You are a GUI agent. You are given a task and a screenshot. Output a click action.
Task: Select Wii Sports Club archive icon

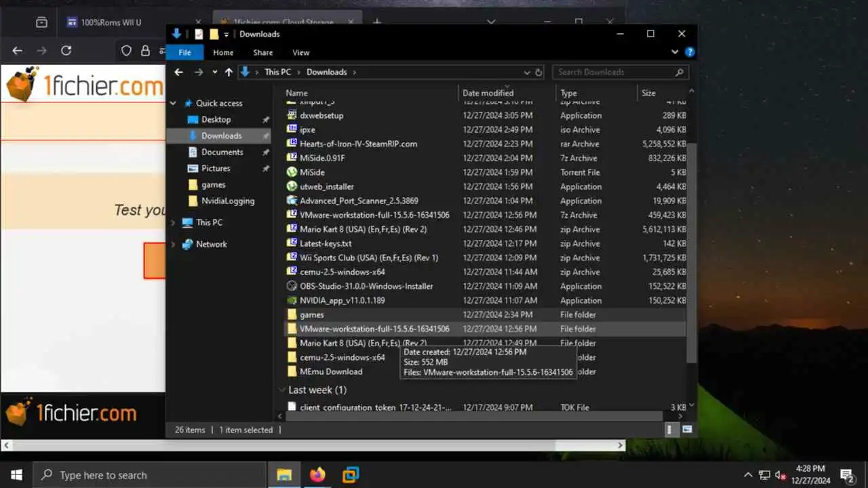(292, 258)
